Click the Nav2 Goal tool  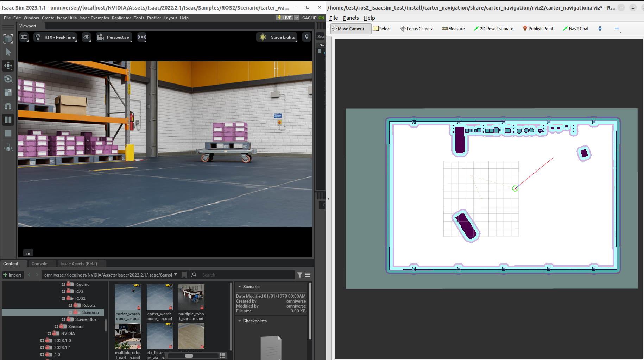coord(575,29)
